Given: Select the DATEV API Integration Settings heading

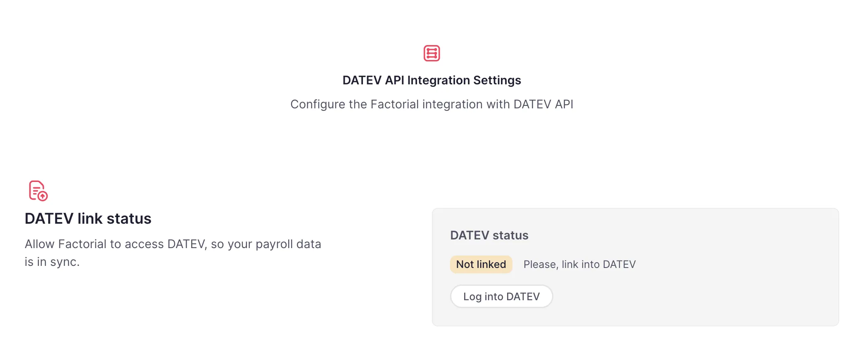Looking at the screenshot, I should pyautogui.click(x=431, y=80).
